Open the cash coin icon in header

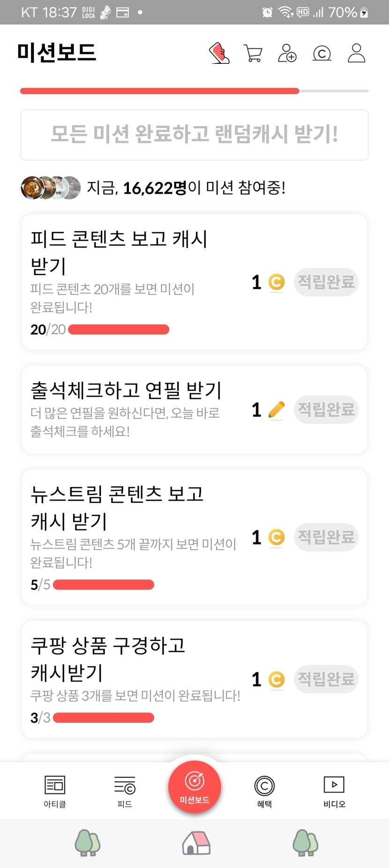pos(322,53)
